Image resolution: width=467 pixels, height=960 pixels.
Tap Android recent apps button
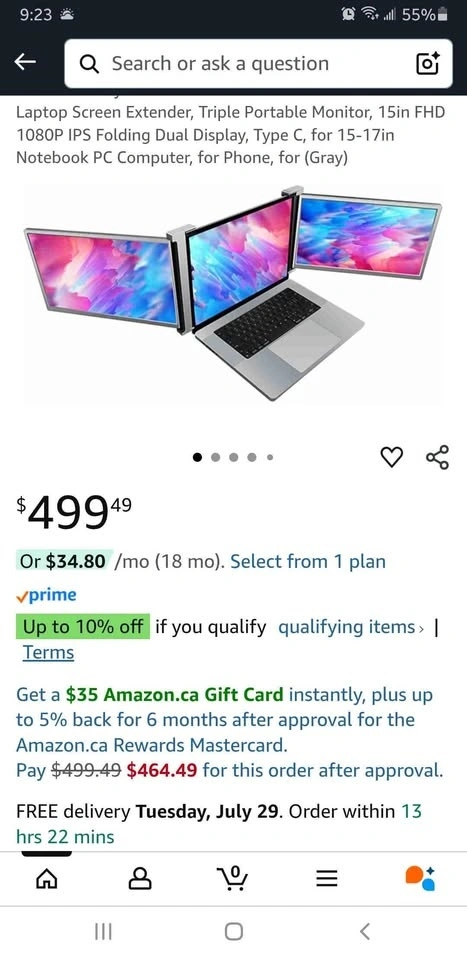pyautogui.click(x=103, y=932)
